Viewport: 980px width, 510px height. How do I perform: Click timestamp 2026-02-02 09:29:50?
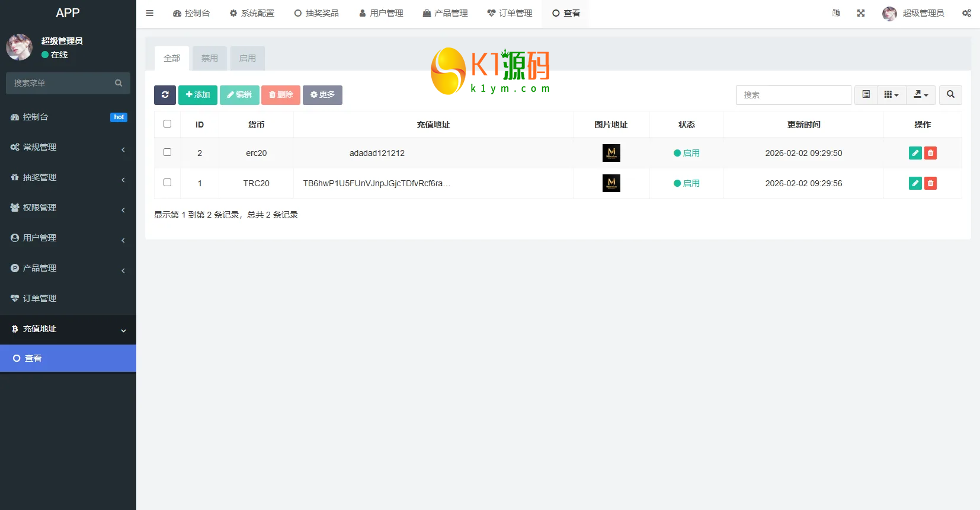(803, 153)
